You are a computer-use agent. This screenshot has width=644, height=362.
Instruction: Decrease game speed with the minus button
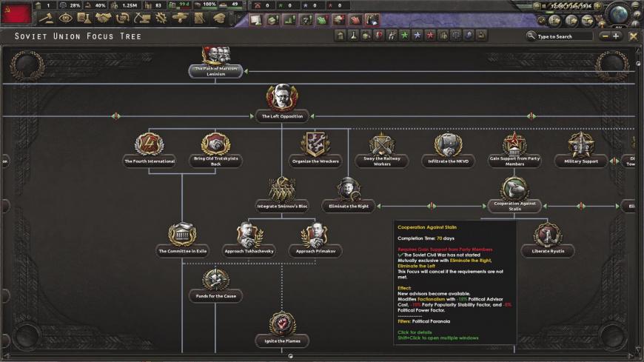click(537, 6)
